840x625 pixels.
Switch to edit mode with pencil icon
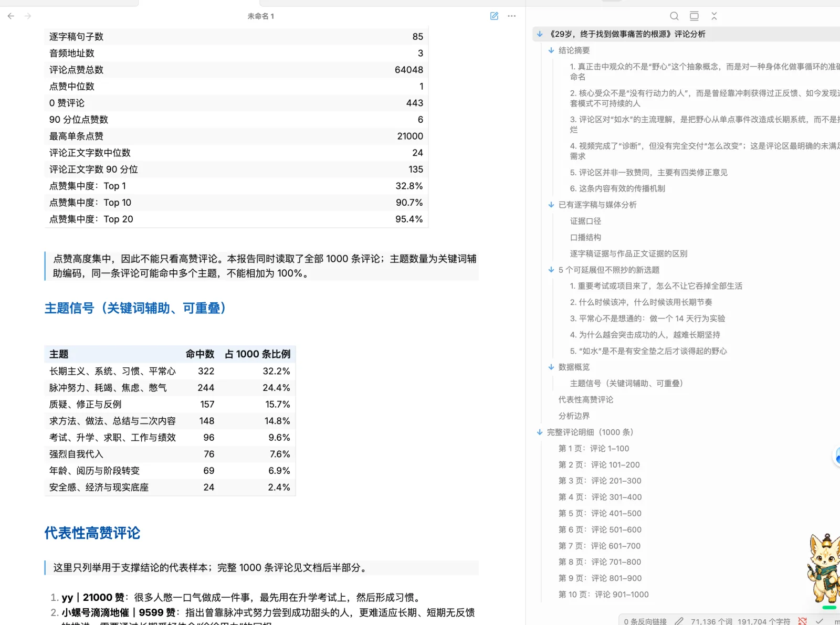click(494, 16)
